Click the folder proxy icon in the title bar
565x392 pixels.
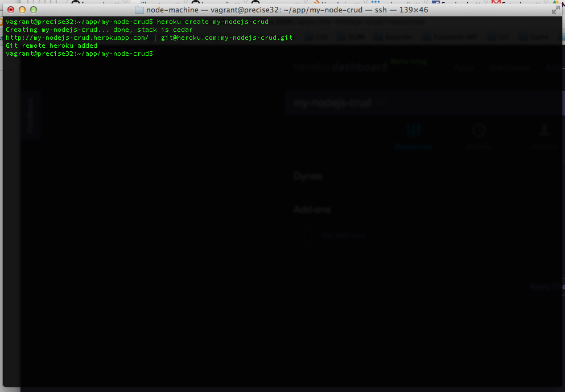tap(139, 10)
